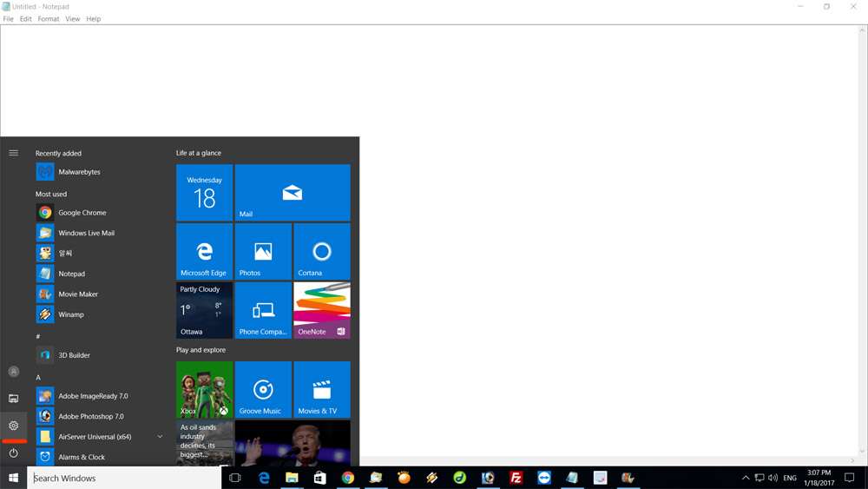868x489 pixels.
Task: Open Windows Live Mail in Start menu
Action: [x=98, y=233]
